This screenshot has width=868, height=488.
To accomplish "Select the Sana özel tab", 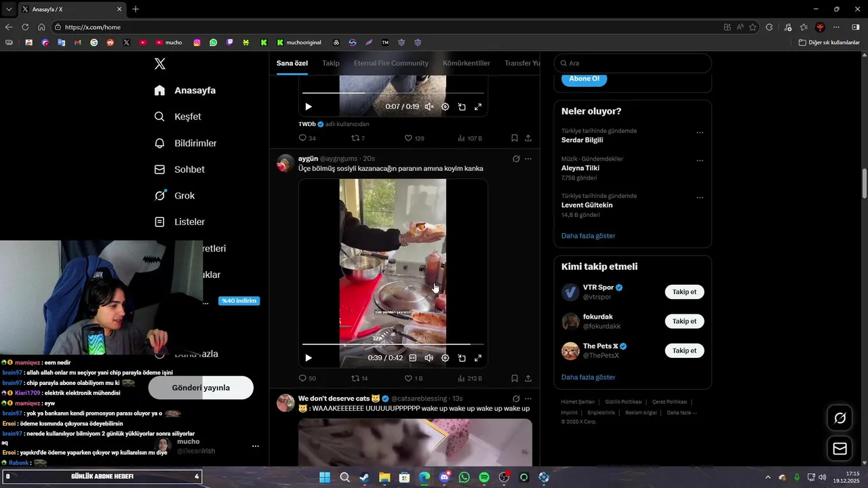I will 292,63.
